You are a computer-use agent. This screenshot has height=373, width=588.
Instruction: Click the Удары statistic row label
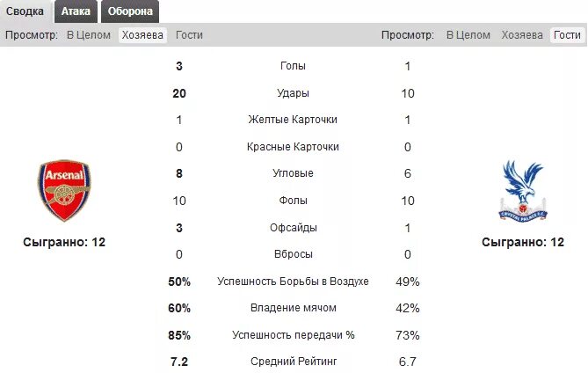pyautogui.click(x=293, y=92)
